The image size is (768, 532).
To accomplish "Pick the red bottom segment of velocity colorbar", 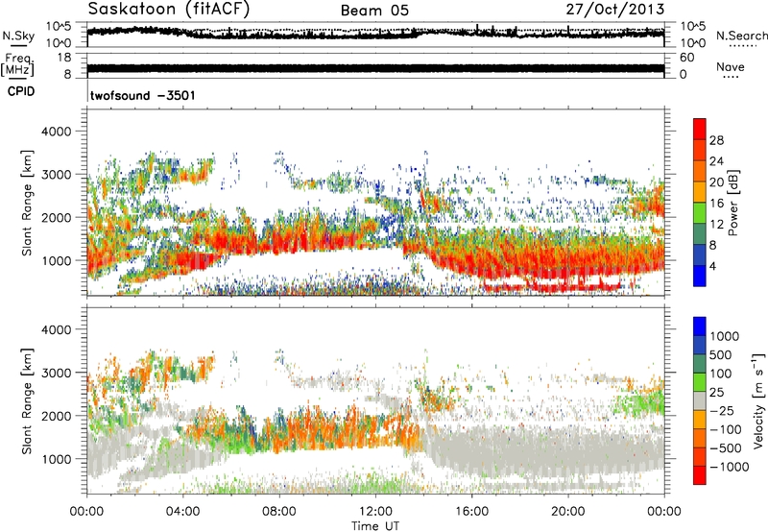I will click(x=700, y=475).
